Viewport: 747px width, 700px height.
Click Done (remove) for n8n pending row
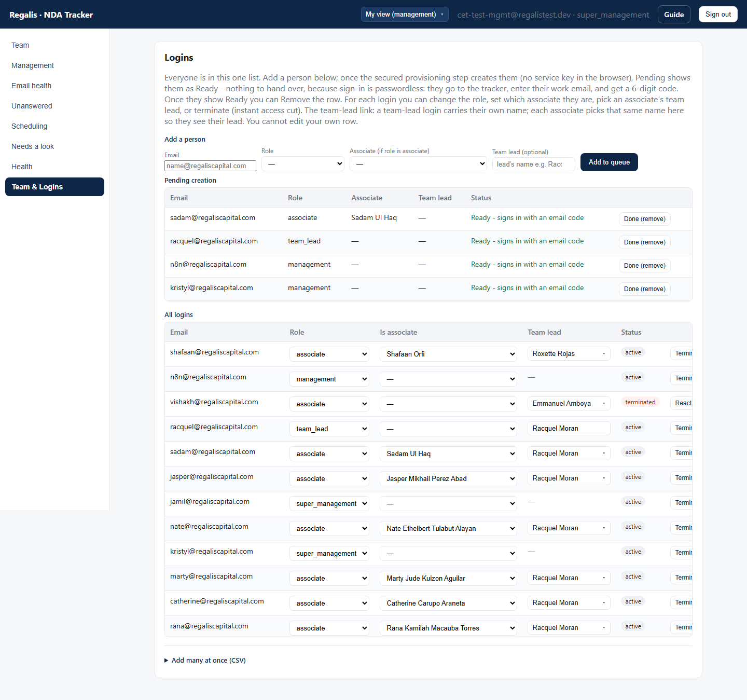pyautogui.click(x=645, y=266)
